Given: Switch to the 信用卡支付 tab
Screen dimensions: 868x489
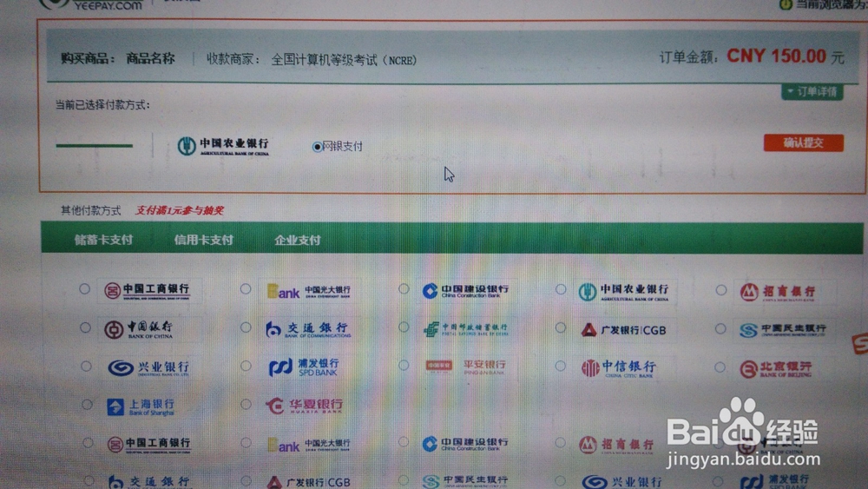Looking at the screenshot, I should [x=204, y=240].
